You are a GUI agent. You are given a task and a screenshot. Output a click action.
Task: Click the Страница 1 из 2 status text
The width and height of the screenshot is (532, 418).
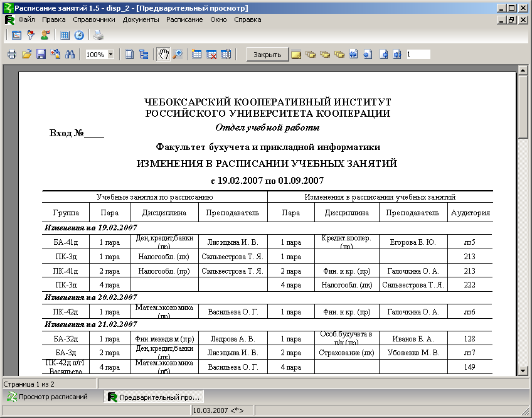click(29, 384)
